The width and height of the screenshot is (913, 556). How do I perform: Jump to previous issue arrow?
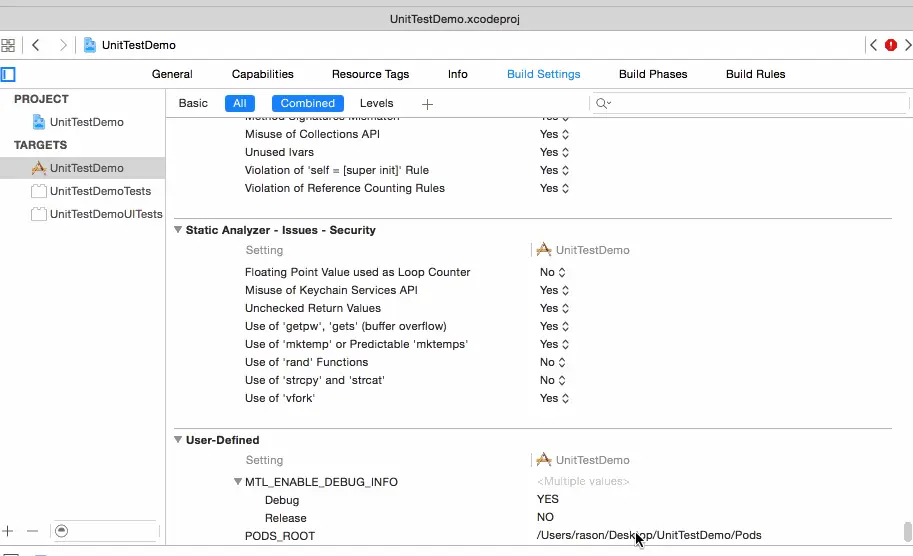[x=873, y=45]
